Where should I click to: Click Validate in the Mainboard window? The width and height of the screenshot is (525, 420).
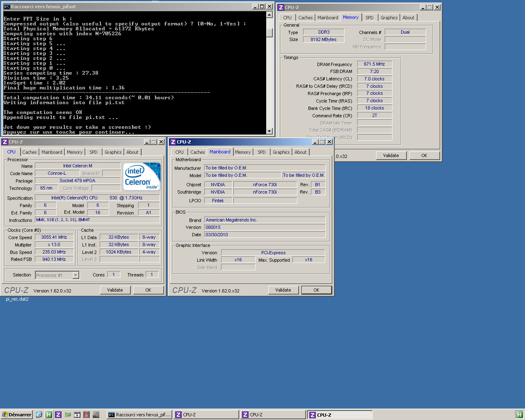point(283,290)
